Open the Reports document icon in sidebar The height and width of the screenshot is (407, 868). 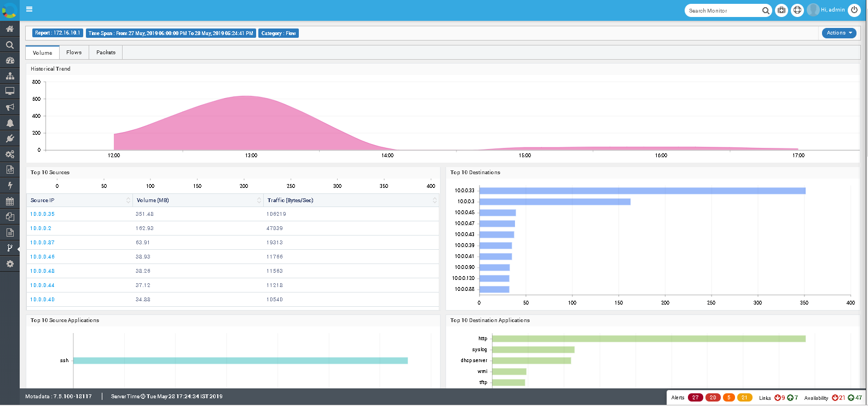click(x=10, y=232)
